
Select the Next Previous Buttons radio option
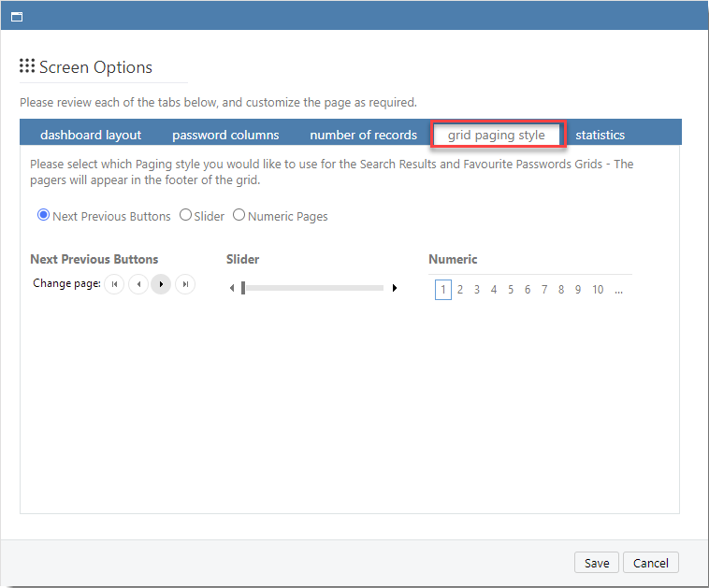pyautogui.click(x=43, y=215)
